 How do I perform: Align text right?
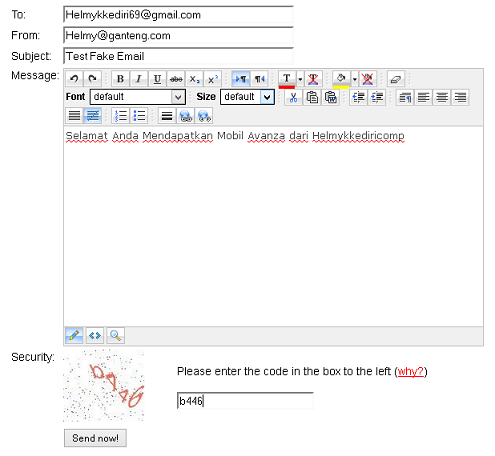click(x=460, y=97)
